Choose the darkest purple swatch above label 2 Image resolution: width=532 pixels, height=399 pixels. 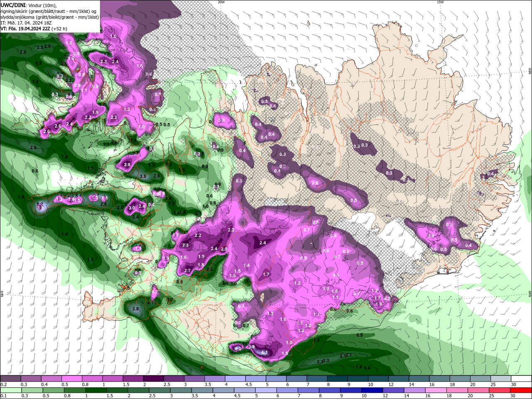pyautogui.click(x=153, y=379)
